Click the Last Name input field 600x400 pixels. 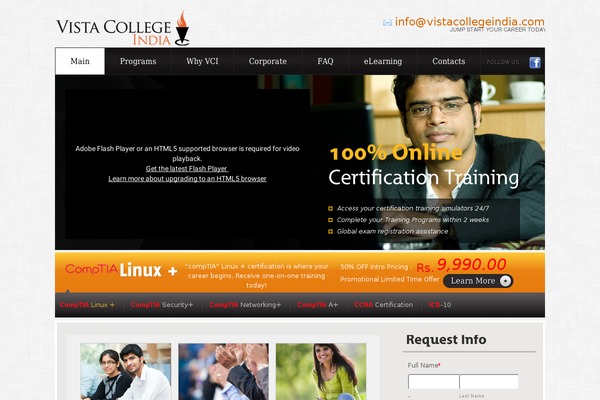[x=489, y=382]
